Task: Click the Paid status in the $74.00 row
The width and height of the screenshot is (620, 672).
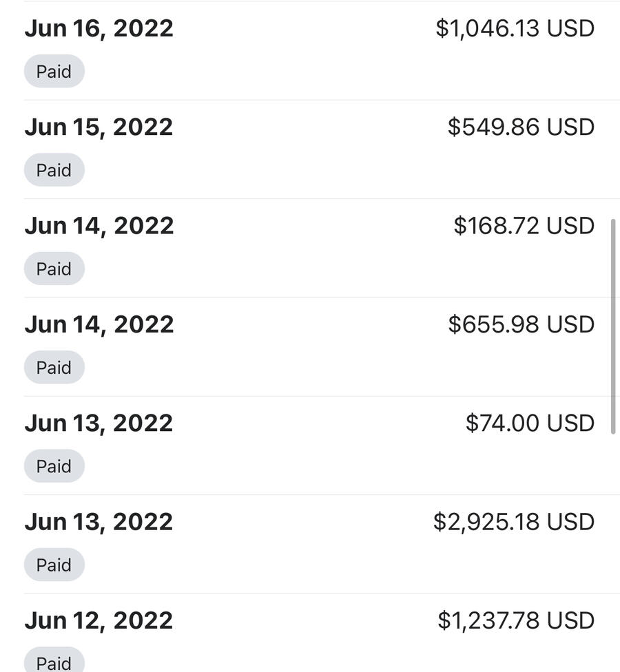Action: coord(54,466)
